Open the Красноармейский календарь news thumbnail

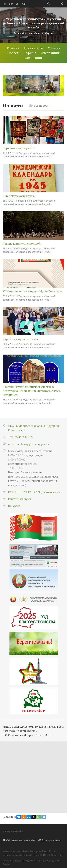click(34, 178)
